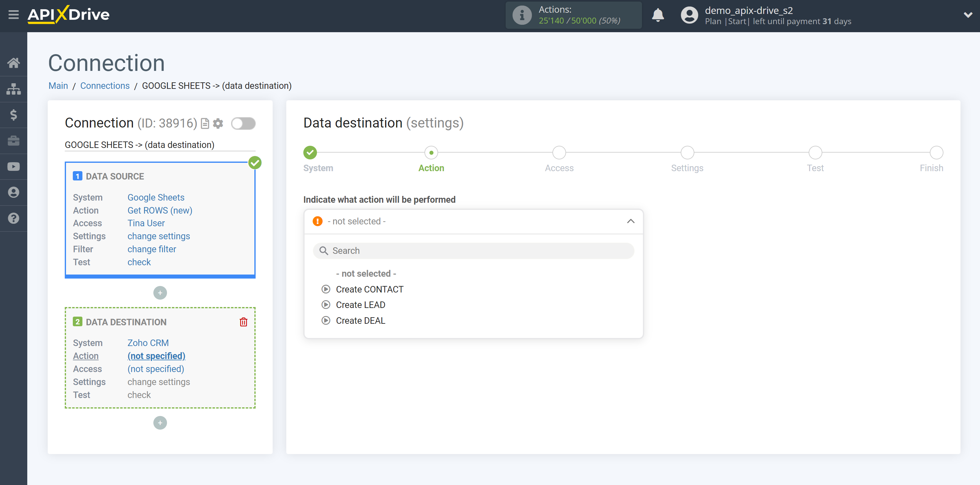Viewport: 980px width, 485px height.
Task: Select Create CONTACT action option
Action: click(369, 289)
